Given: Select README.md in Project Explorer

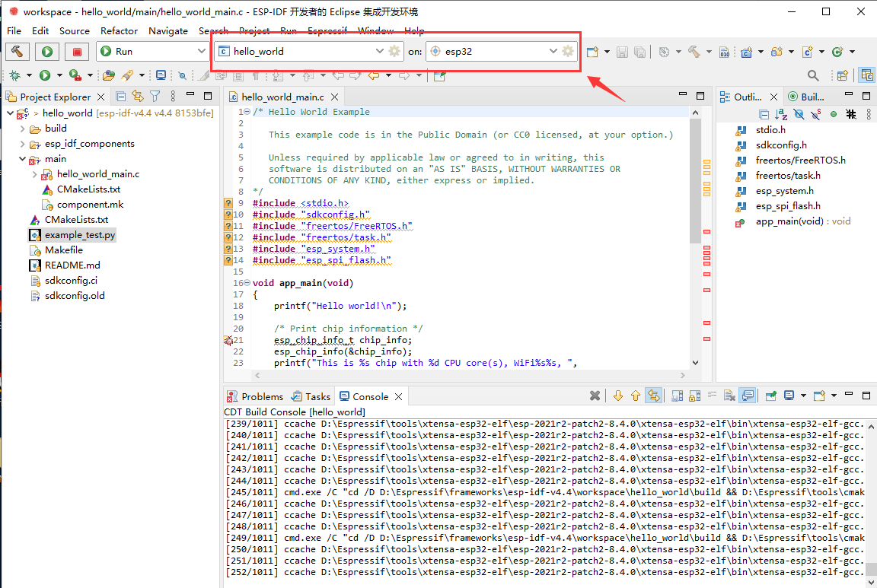Looking at the screenshot, I should (x=72, y=265).
